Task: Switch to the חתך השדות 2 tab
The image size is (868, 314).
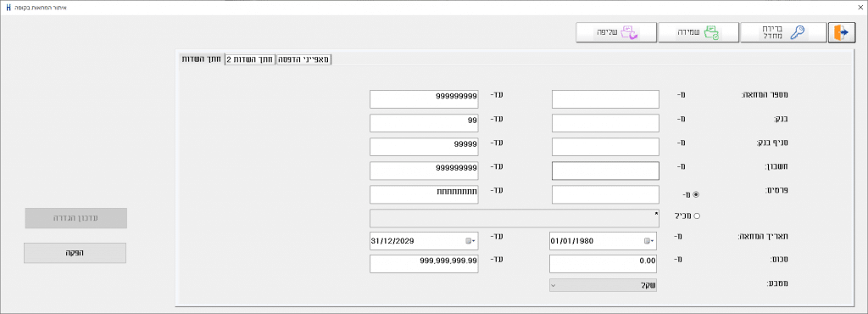Action: (x=250, y=59)
